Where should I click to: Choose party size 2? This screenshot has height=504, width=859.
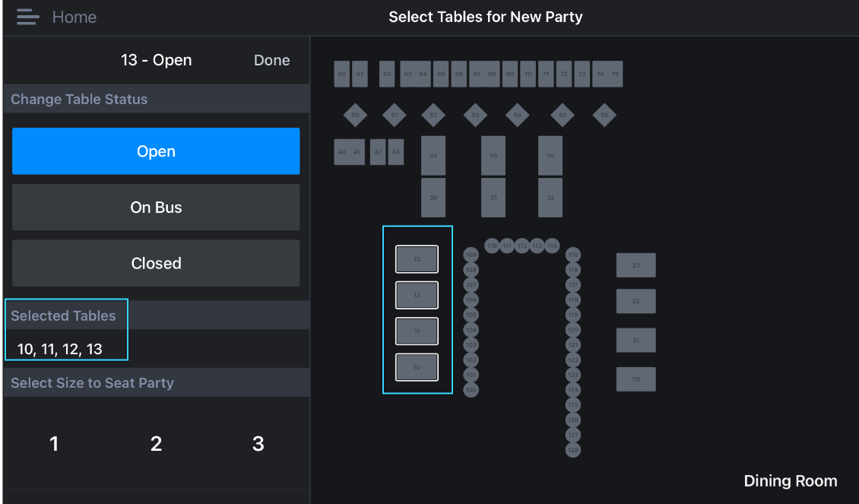pos(156,444)
